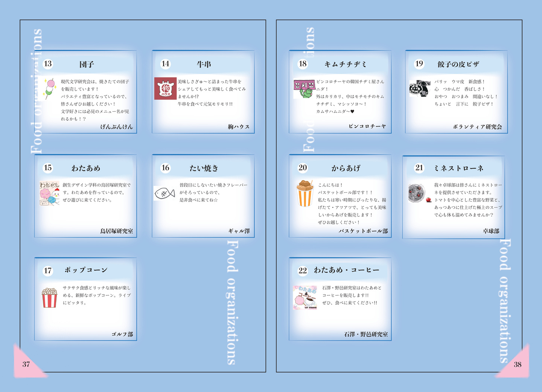
Task: Click the わたあめ・コーヒー card title
Action: click(347, 270)
